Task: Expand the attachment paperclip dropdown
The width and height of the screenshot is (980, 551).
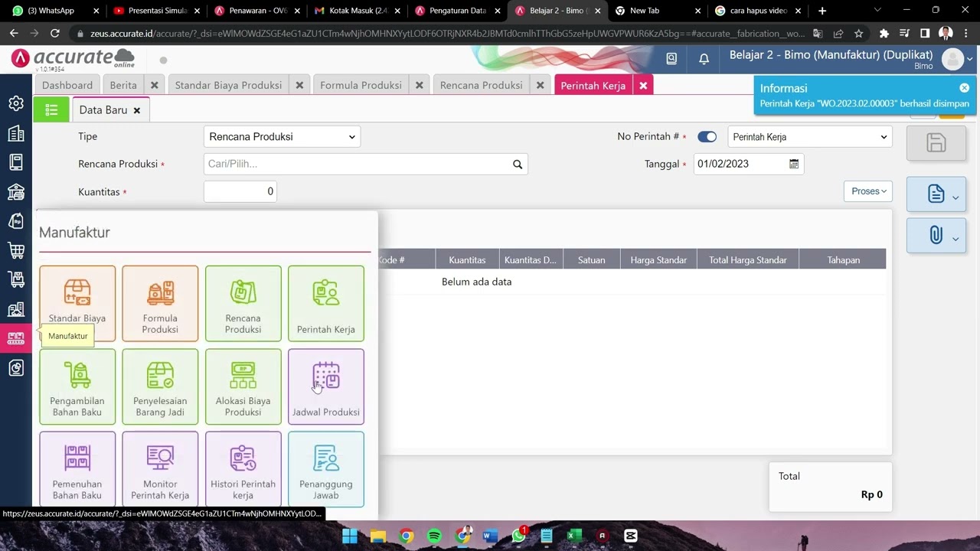Action: tap(936, 236)
